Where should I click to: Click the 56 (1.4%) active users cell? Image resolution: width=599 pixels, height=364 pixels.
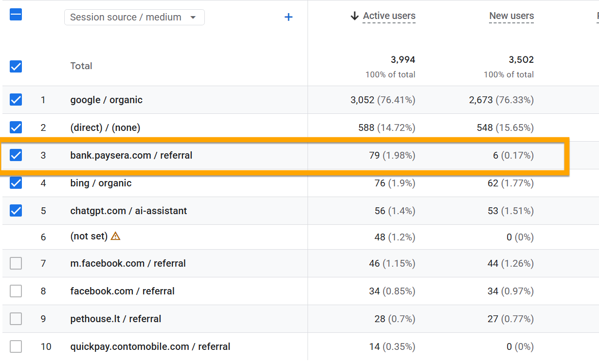click(395, 211)
